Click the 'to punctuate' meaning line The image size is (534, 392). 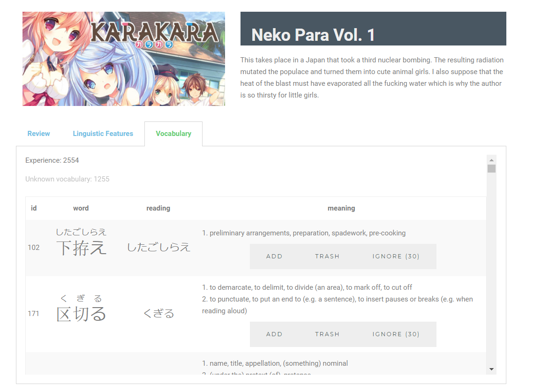[x=337, y=305]
